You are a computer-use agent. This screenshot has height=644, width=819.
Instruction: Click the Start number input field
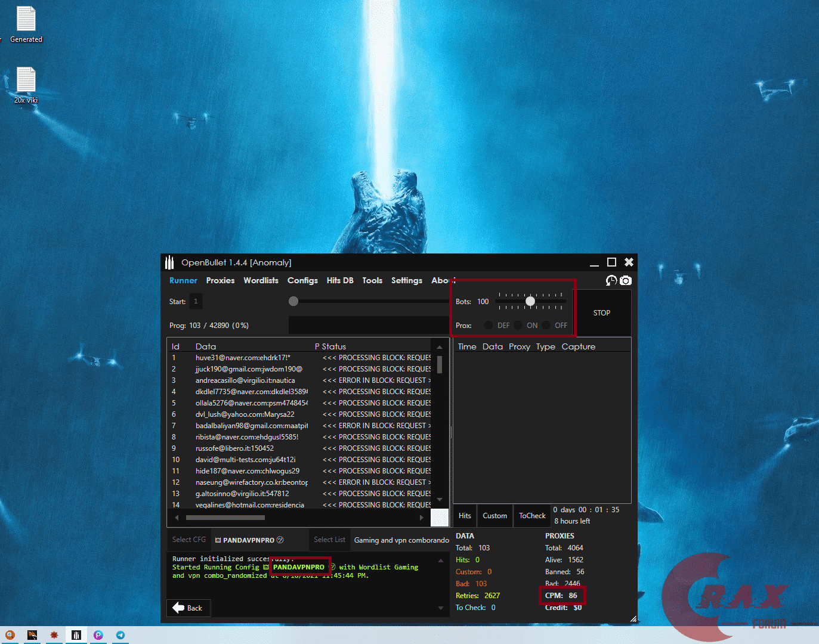click(196, 301)
